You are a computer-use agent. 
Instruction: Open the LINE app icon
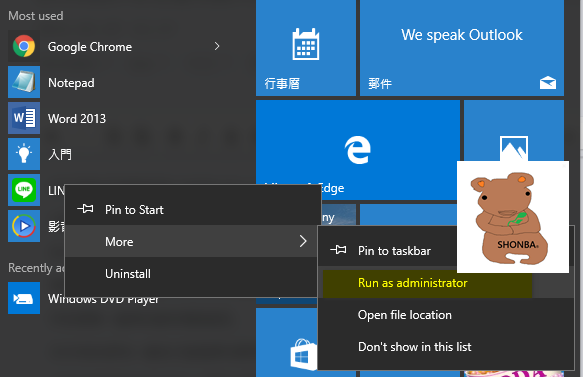point(24,190)
